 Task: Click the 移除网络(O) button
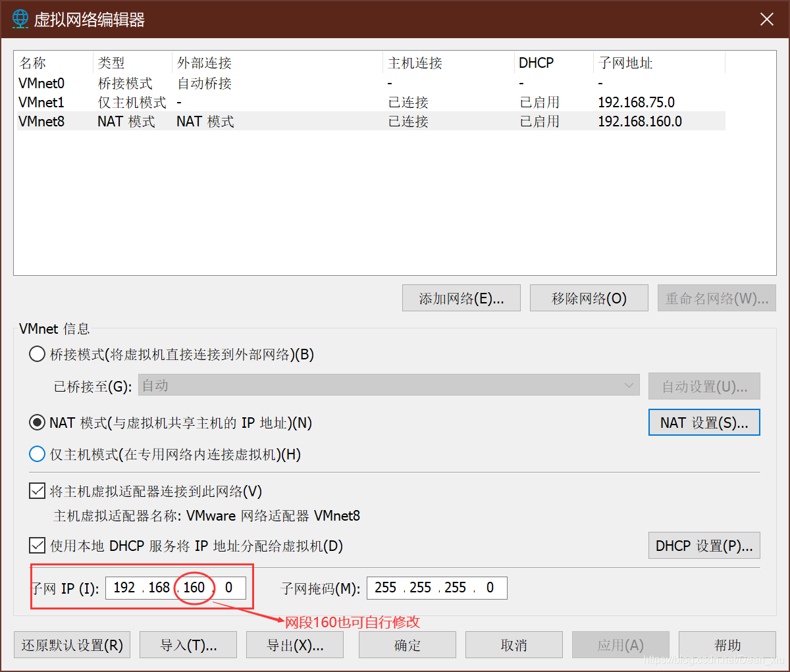tap(589, 298)
